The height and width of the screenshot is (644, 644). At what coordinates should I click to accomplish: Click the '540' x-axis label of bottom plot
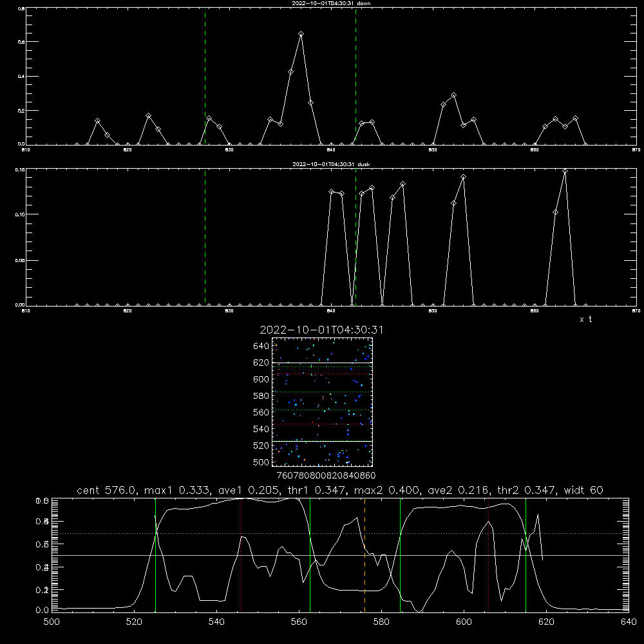[x=216, y=622]
